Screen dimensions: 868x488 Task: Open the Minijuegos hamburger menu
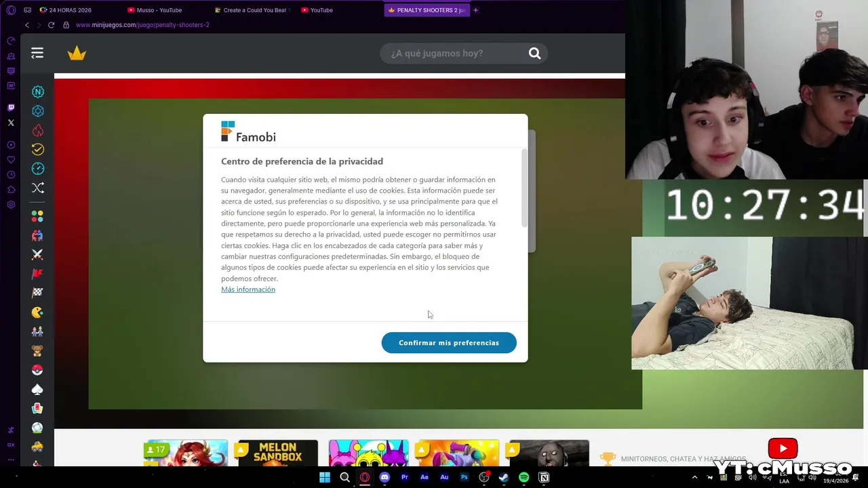point(37,54)
